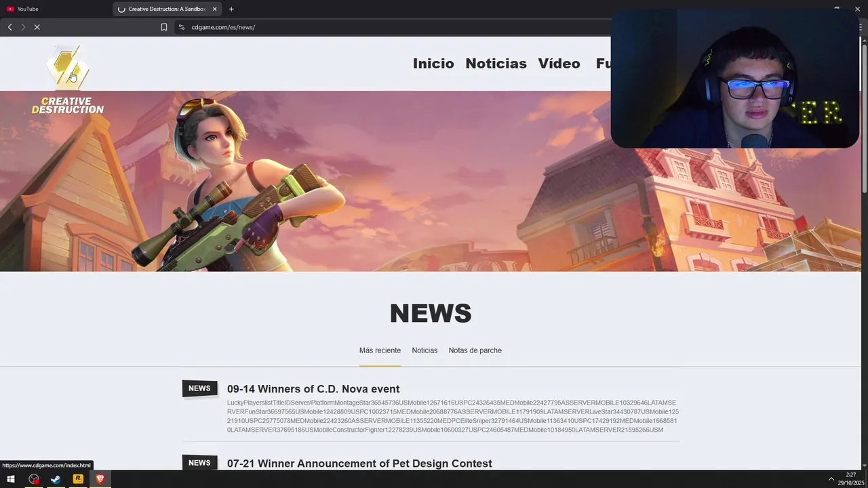868x488 pixels.
Task: Select the Creative Destruction browser tab
Action: [x=166, y=9]
